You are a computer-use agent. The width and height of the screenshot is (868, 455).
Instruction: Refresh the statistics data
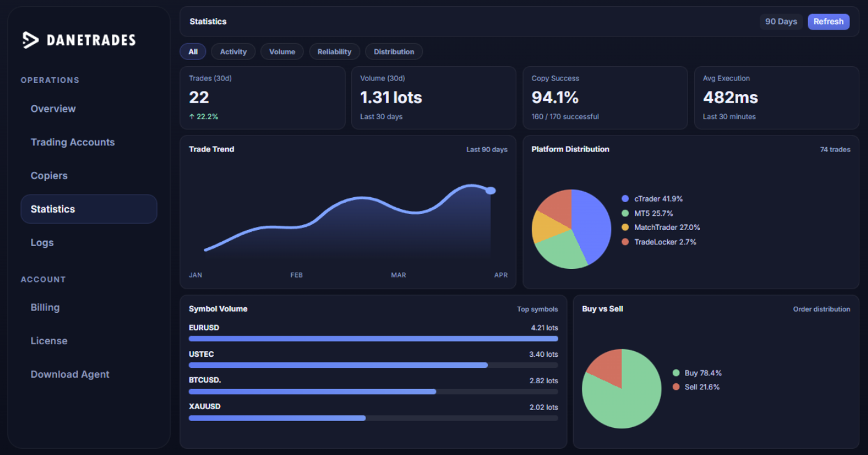828,22
